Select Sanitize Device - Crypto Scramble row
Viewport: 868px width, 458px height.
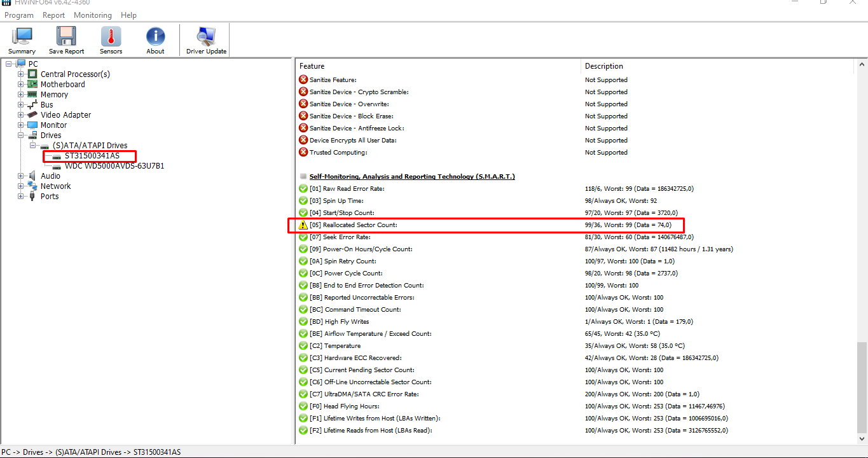coord(575,92)
